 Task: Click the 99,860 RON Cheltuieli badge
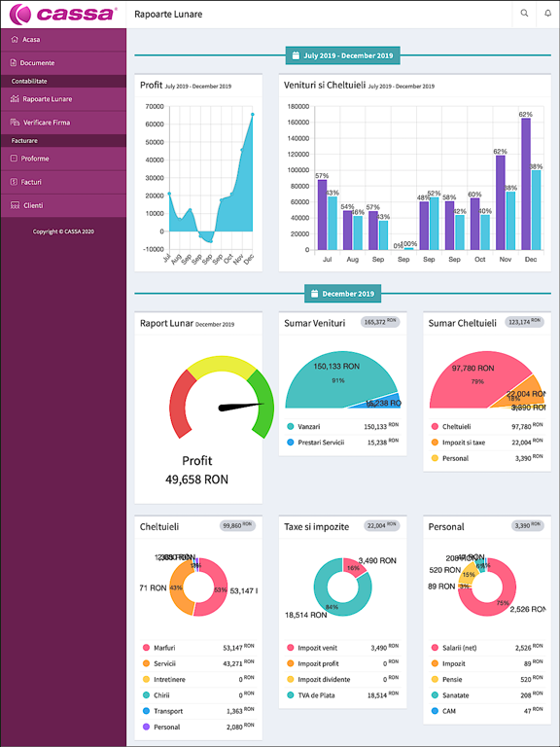(x=237, y=525)
